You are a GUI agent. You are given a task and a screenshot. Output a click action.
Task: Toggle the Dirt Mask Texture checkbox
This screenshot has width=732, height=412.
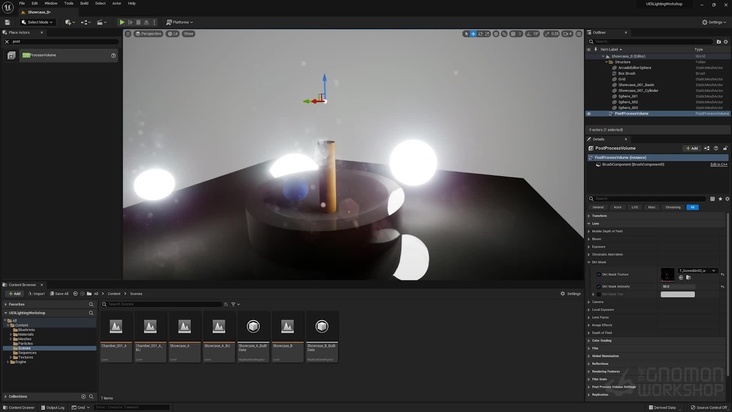pos(597,274)
